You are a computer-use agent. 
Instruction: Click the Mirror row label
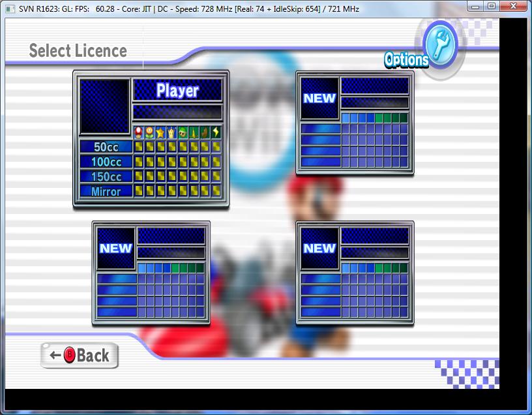tap(106, 192)
